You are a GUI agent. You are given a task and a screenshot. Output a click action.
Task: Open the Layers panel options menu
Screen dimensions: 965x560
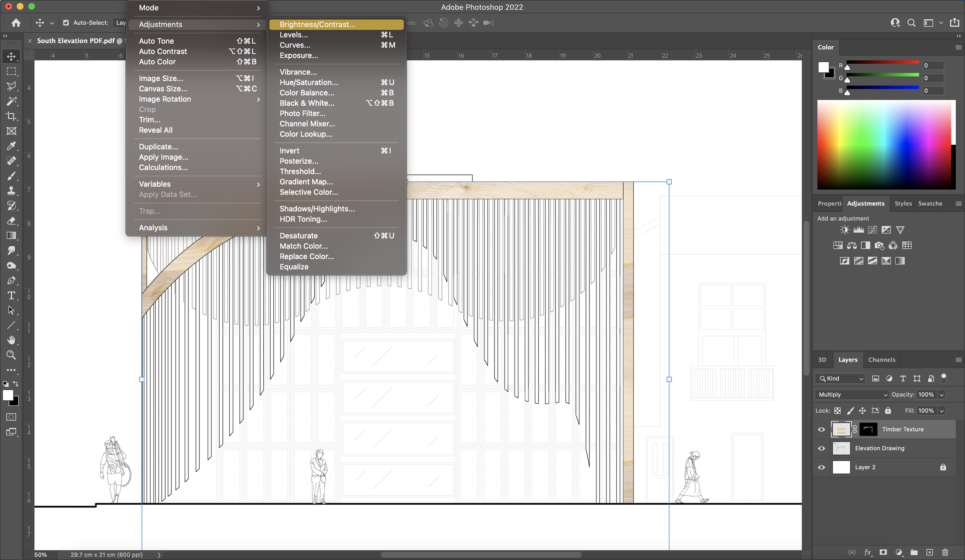pyautogui.click(x=958, y=360)
